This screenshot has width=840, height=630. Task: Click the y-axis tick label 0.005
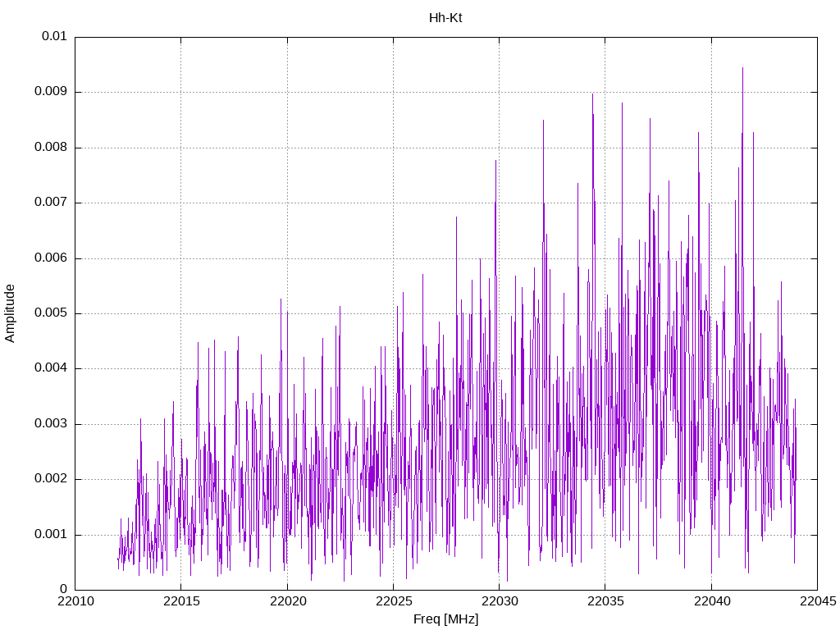(x=50, y=313)
